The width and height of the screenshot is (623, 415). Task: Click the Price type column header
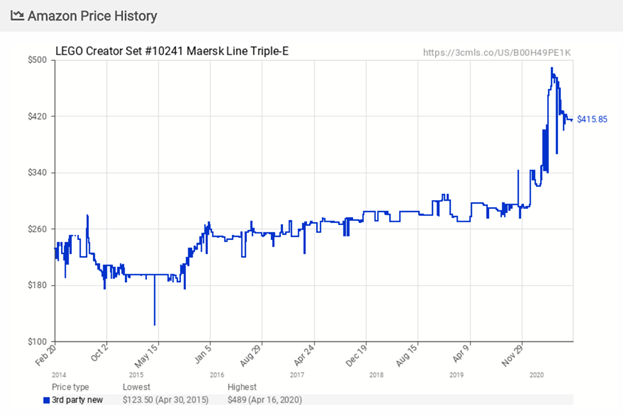70,386
